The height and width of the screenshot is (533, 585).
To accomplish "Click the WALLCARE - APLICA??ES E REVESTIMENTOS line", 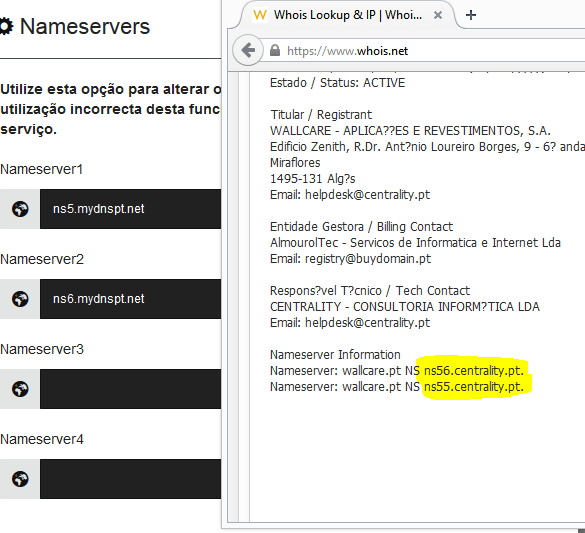I will pos(410,131).
